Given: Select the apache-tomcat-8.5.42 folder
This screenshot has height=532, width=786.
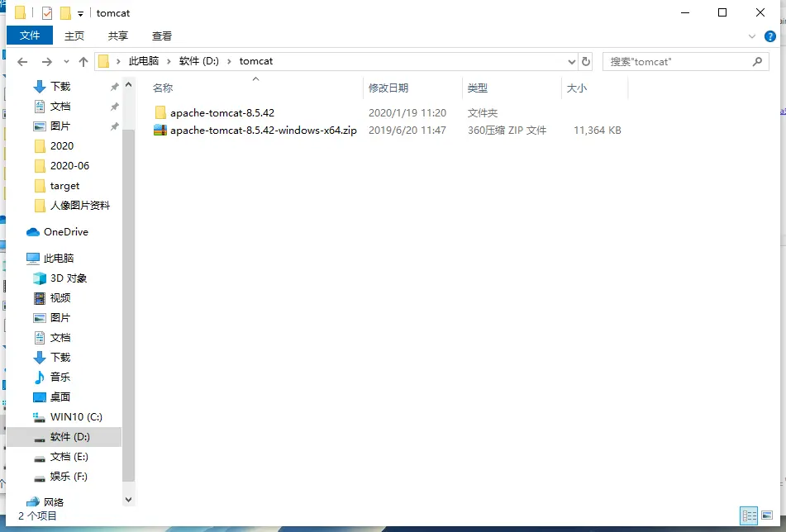Looking at the screenshot, I should (222, 112).
